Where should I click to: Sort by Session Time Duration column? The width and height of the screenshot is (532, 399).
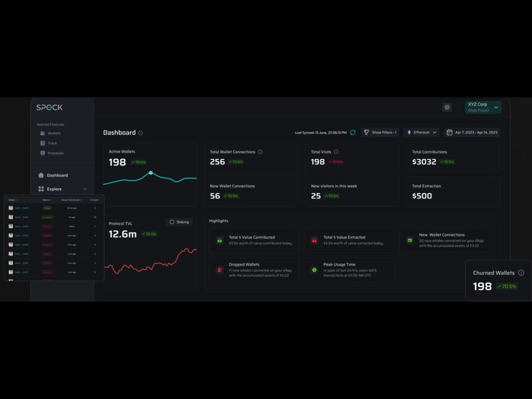coord(72,200)
